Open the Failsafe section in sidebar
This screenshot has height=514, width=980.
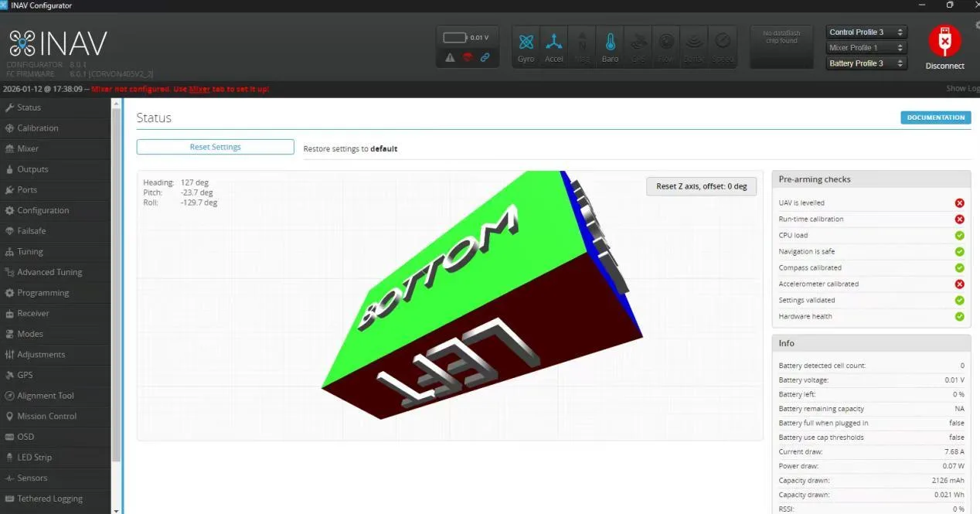[56, 231]
